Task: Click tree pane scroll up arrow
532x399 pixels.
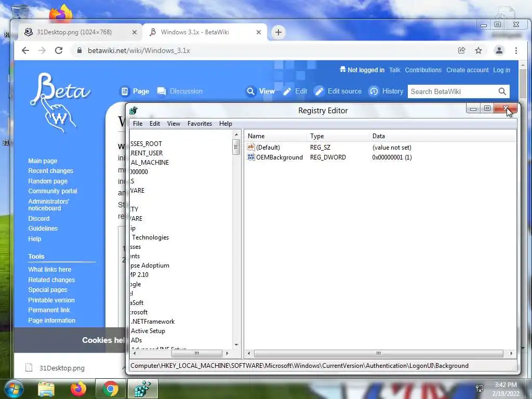Action: pos(236,135)
